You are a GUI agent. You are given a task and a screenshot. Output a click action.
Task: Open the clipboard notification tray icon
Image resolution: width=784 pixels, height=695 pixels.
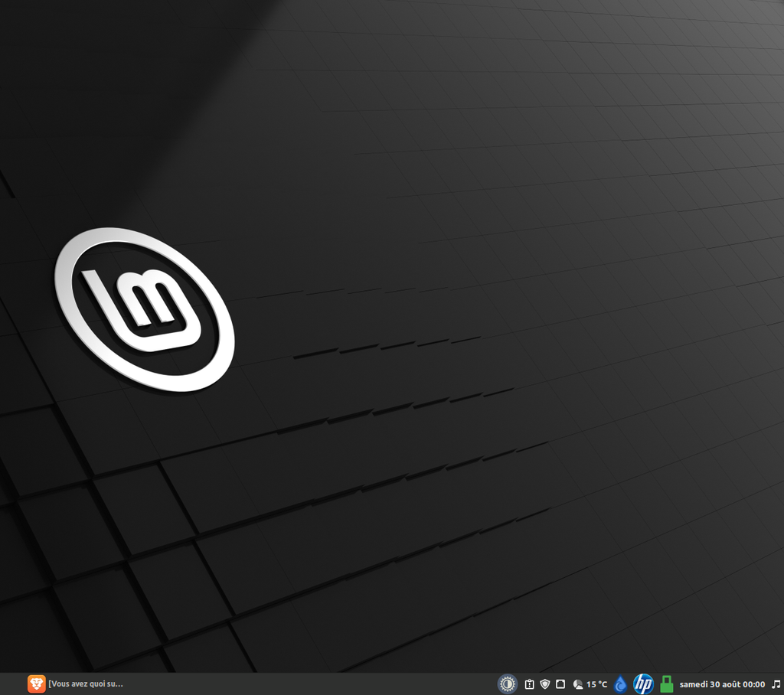(x=530, y=684)
